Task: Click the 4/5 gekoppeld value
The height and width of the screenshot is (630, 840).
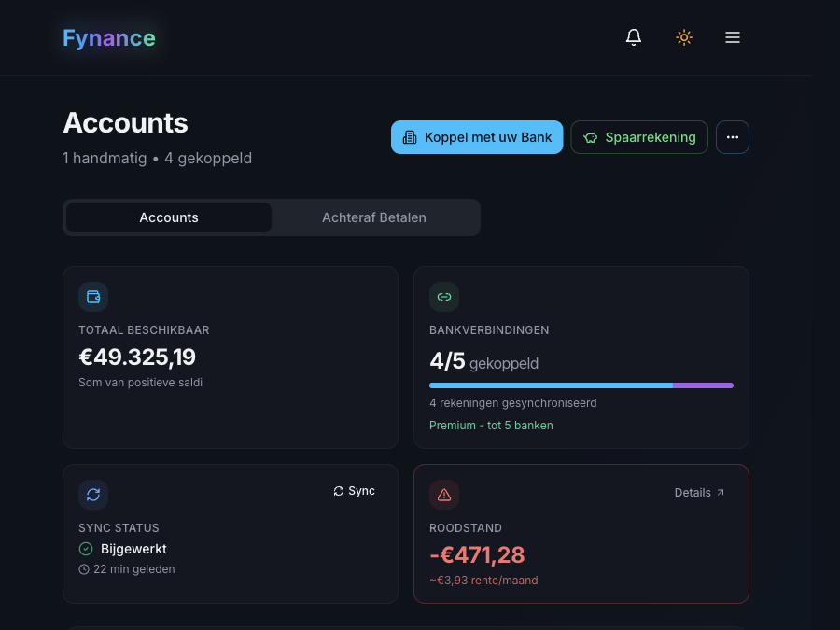Action: click(483, 361)
